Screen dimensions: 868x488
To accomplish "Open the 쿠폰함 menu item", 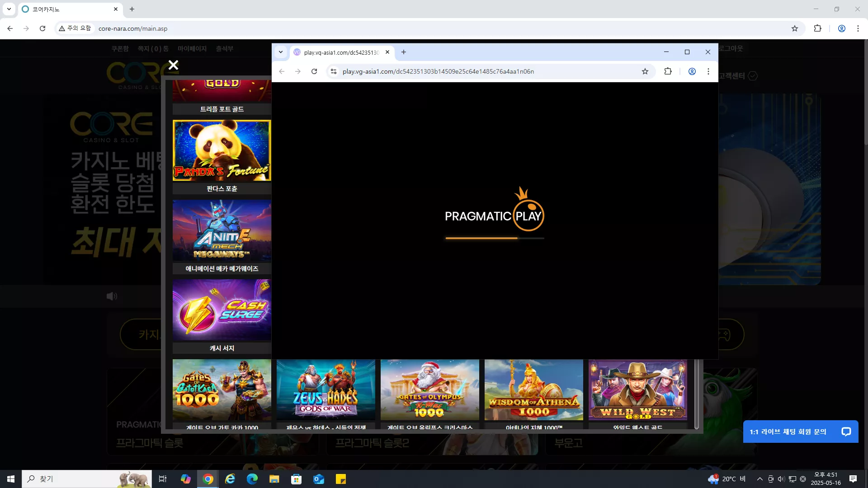I will 120,49.
